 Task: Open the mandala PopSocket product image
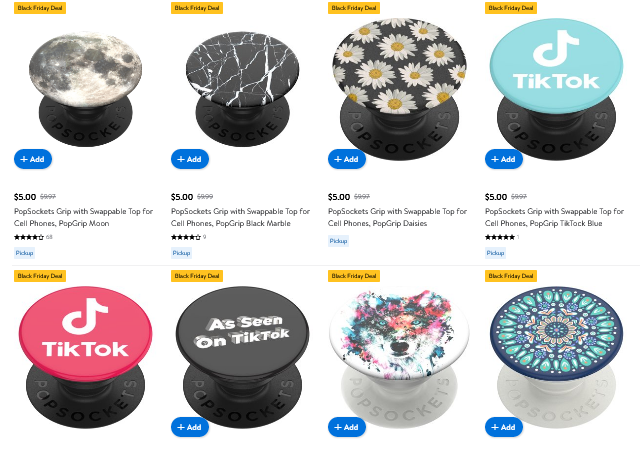[556, 357]
